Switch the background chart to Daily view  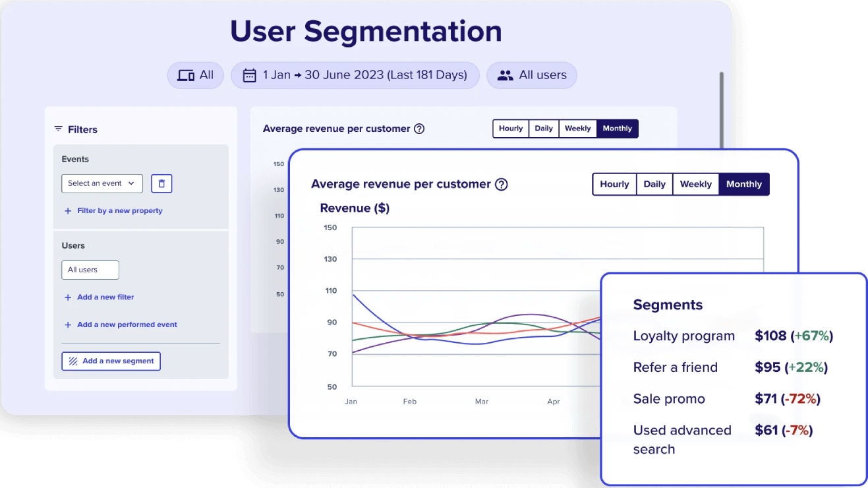[x=543, y=128]
